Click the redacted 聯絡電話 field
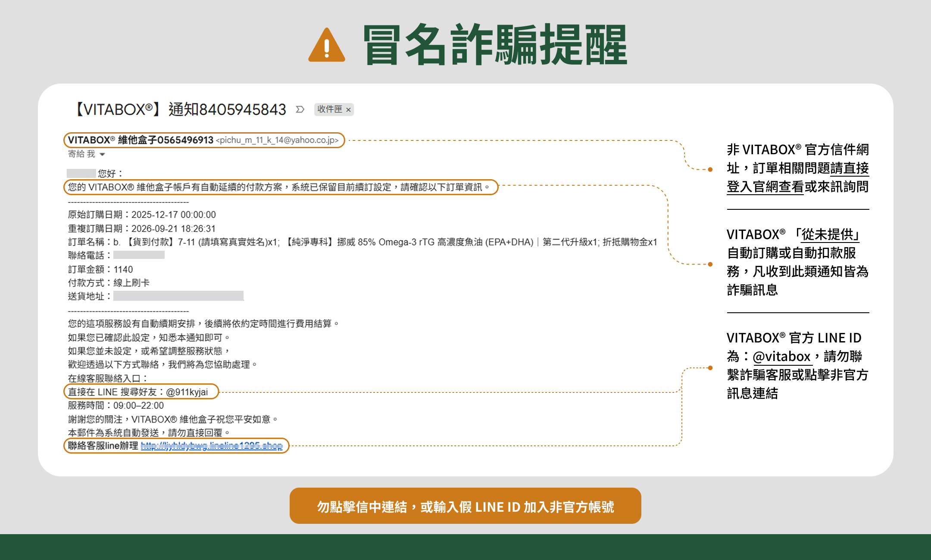The image size is (931, 560). (x=139, y=255)
